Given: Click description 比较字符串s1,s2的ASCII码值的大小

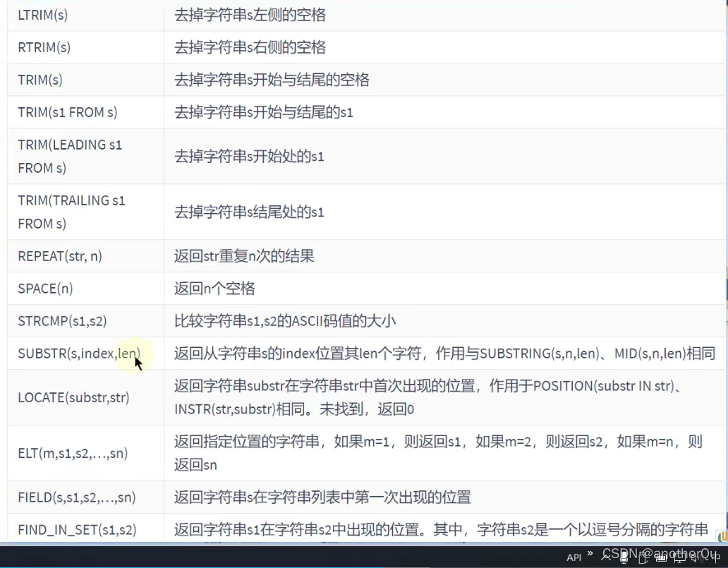Looking at the screenshot, I should point(285,321).
